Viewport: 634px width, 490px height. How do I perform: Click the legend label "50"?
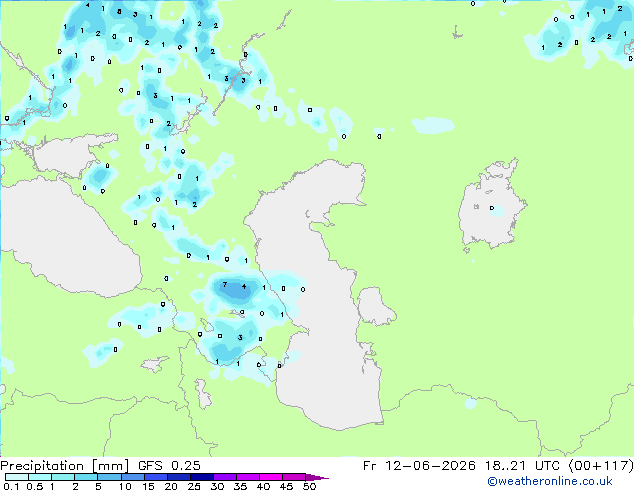pyautogui.click(x=309, y=486)
